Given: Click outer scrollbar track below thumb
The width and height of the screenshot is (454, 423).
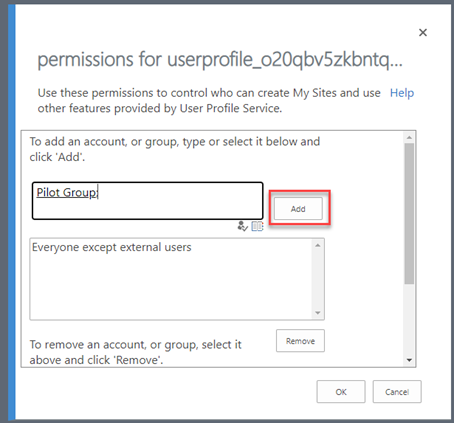Looking at the screenshot, I should point(409,319).
